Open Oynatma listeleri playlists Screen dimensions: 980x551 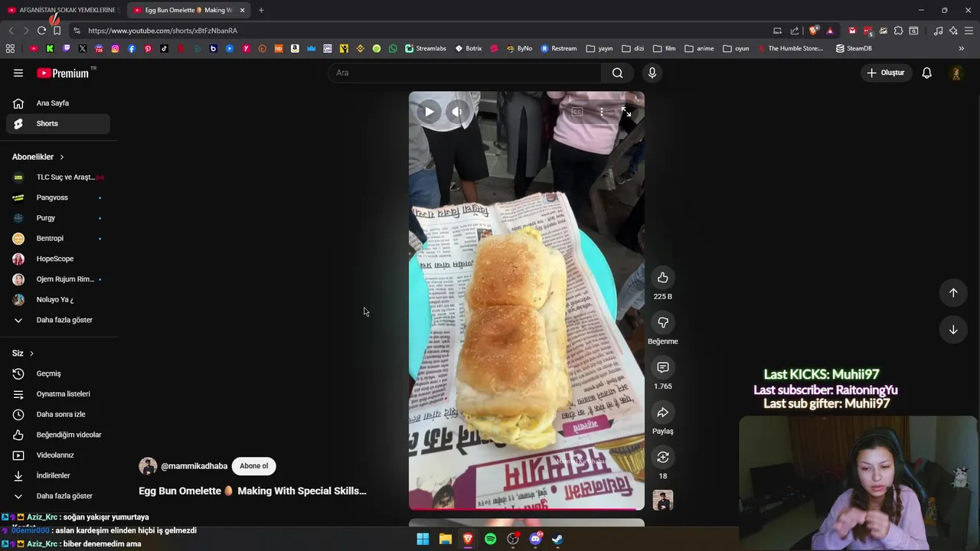click(x=58, y=394)
